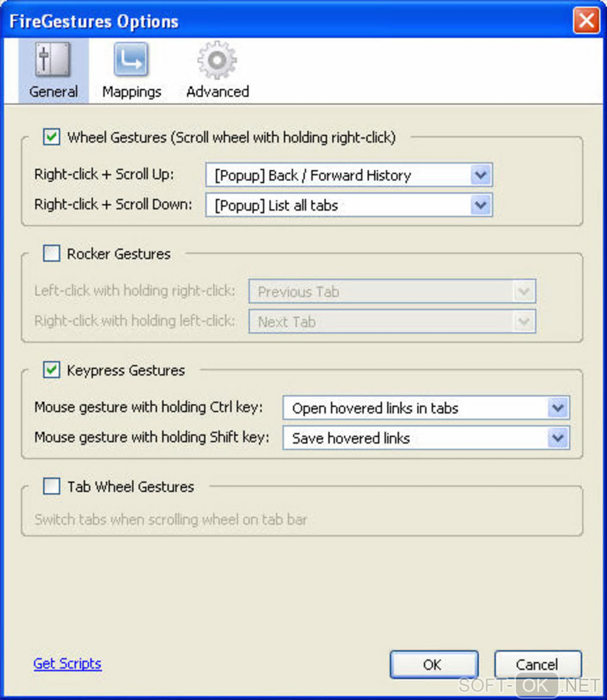Uncheck the Keypress Gestures checkbox
607x700 pixels.
coord(52,370)
